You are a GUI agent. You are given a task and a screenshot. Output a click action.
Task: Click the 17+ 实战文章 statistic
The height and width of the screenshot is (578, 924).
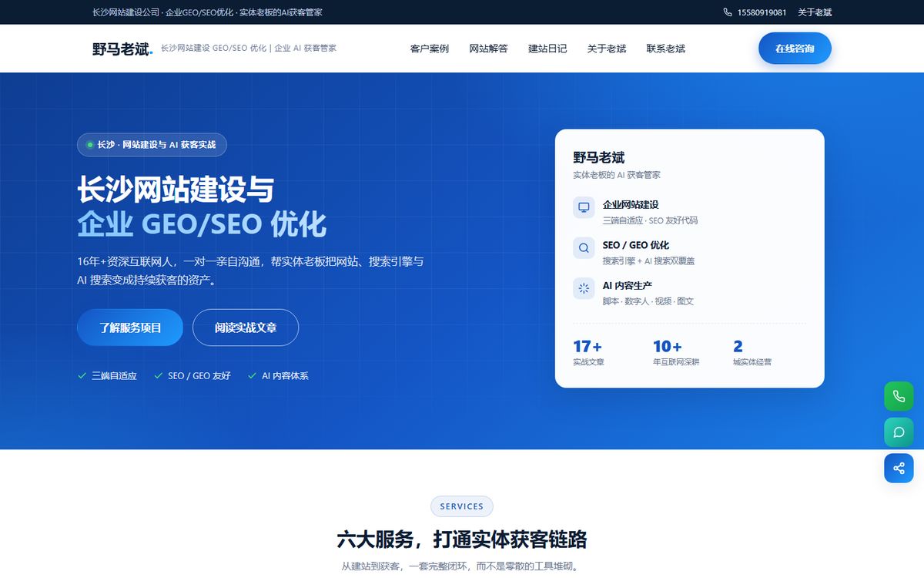point(589,352)
